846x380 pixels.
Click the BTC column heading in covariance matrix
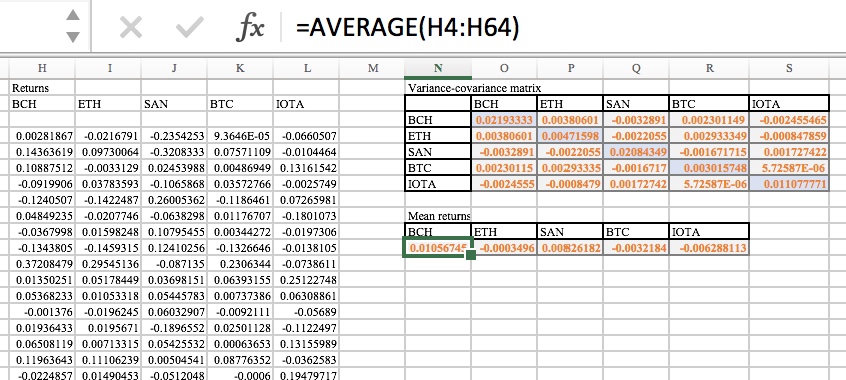pyautogui.click(x=709, y=104)
